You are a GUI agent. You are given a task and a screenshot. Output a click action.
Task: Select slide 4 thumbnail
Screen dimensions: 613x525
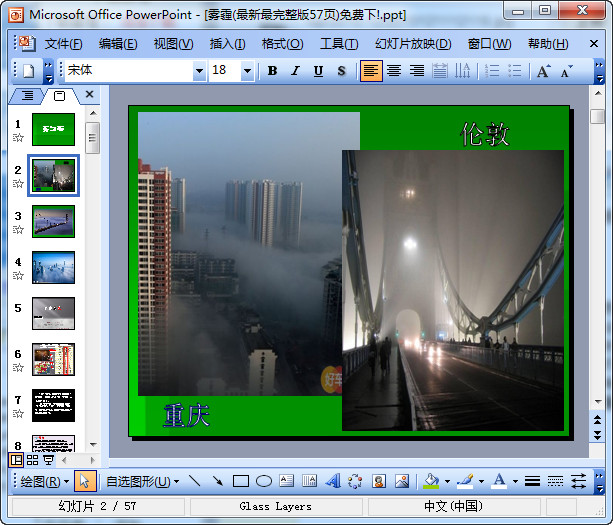(53, 267)
